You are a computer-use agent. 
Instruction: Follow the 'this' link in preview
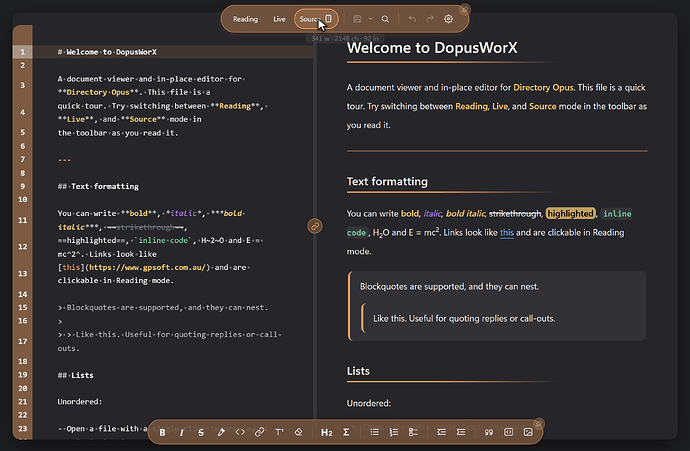coord(506,232)
